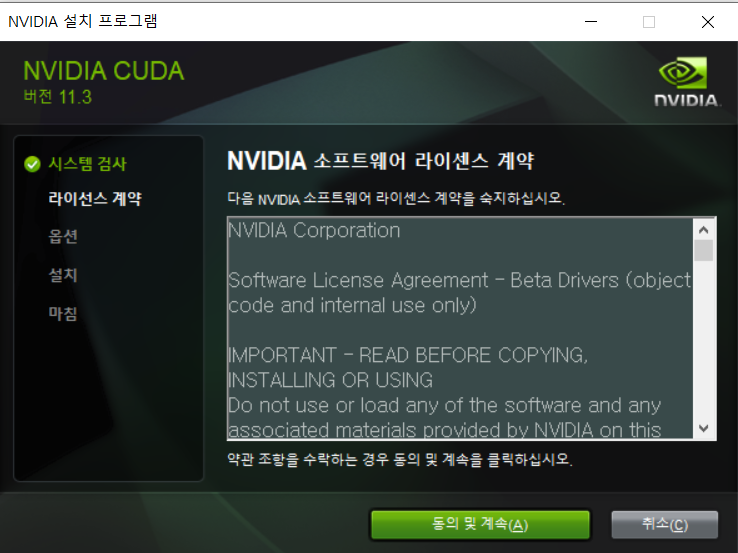Click the license scrollbar down arrow
The width and height of the screenshot is (738, 553).
tap(704, 428)
